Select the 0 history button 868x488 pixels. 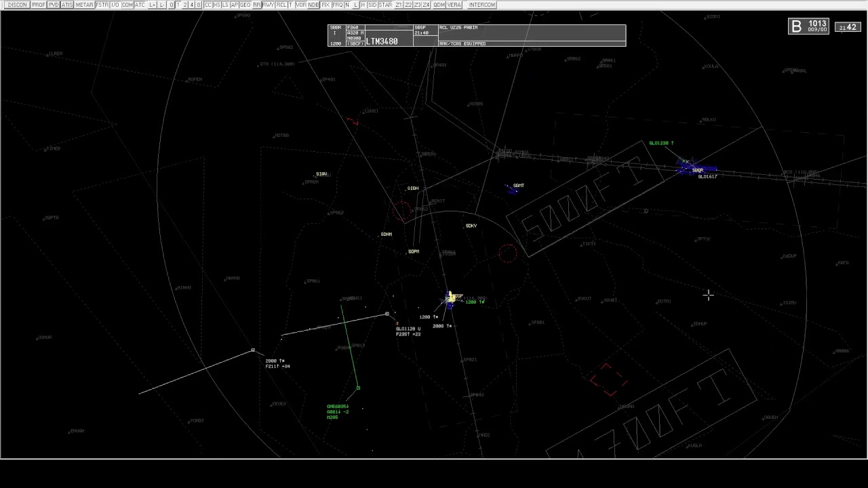point(172,5)
